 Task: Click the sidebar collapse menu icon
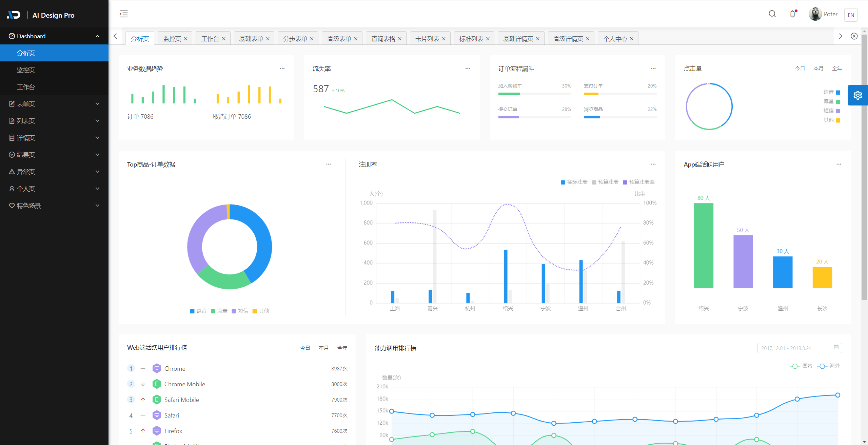124,14
